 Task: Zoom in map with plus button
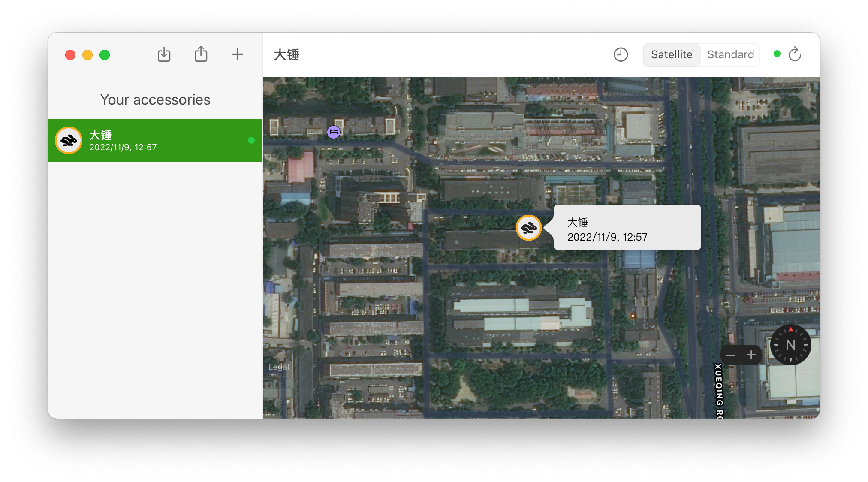point(751,355)
